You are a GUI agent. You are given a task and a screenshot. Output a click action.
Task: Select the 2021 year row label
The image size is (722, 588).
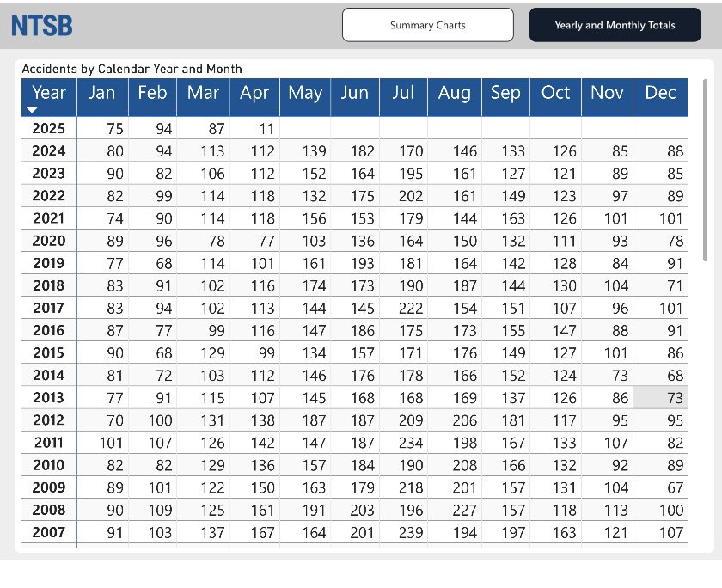point(49,217)
